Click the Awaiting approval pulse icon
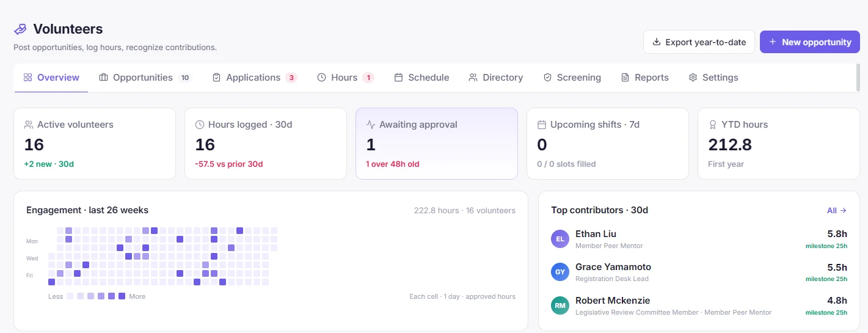The width and height of the screenshot is (868, 333). point(371,125)
